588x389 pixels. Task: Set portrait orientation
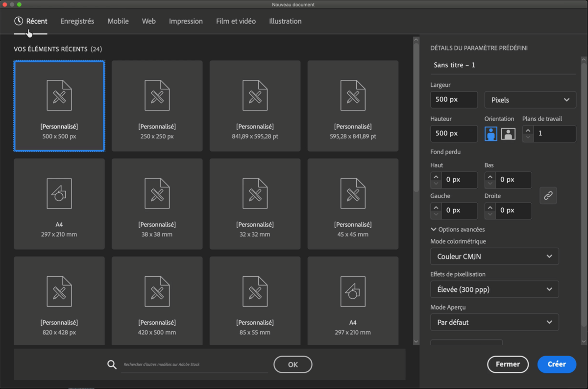click(x=491, y=133)
